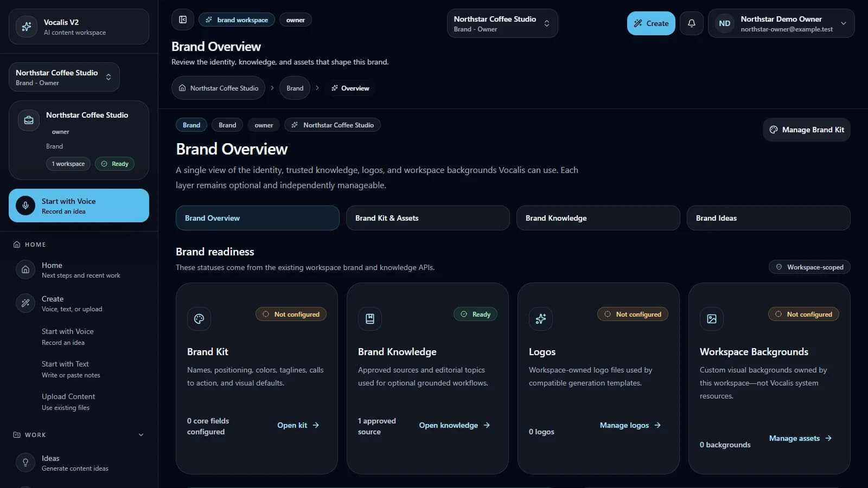868x488 pixels.
Task: Click the Brand breadcrumb item
Action: point(295,88)
